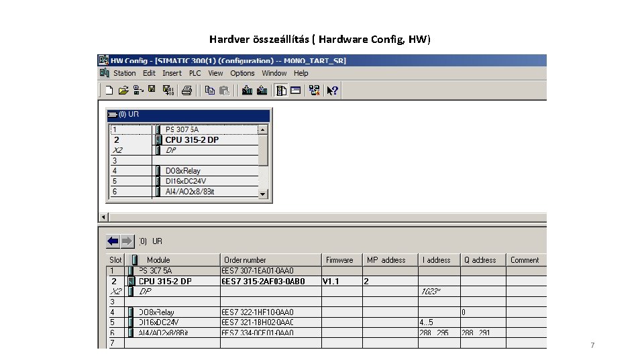Click the address overview window icon
The image size is (644, 362).
click(295, 90)
